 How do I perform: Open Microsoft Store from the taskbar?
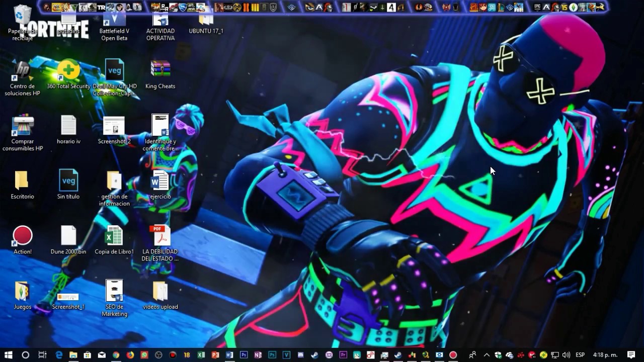[x=87, y=355]
